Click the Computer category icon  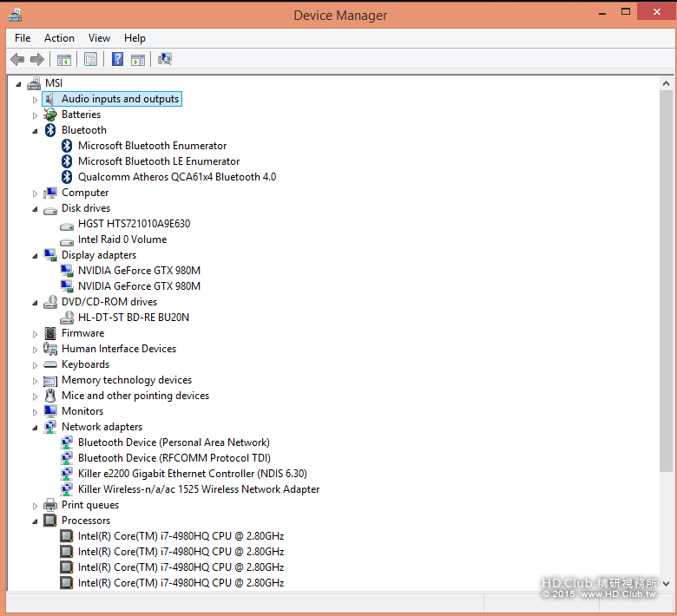50,193
